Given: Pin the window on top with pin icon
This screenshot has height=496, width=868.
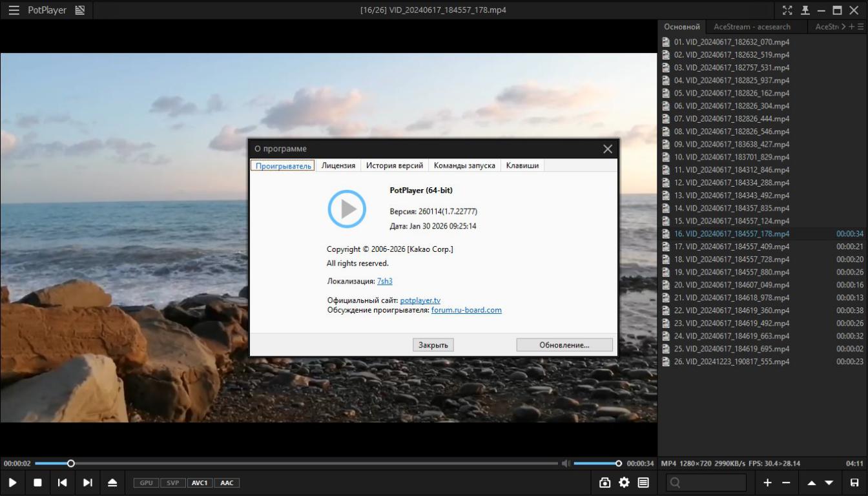Looking at the screenshot, I should [805, 10].
